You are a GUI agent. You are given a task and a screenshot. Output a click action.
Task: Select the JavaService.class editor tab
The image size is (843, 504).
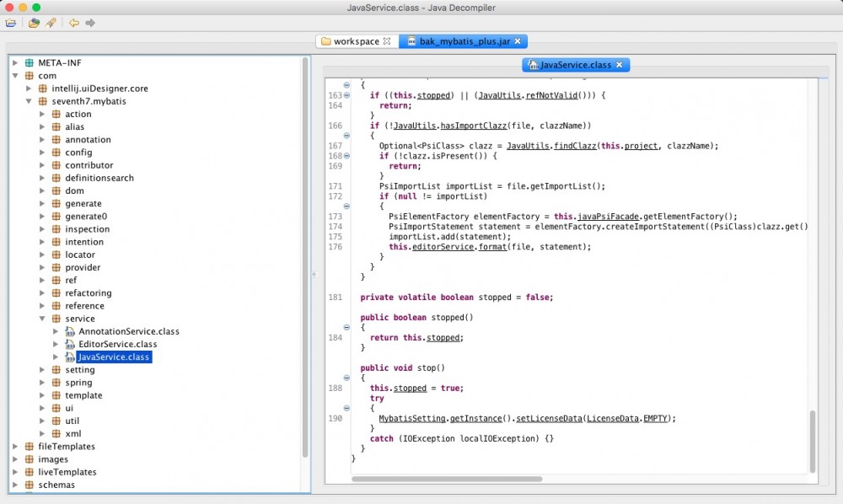pyautogui.click(x=576, y=65)
